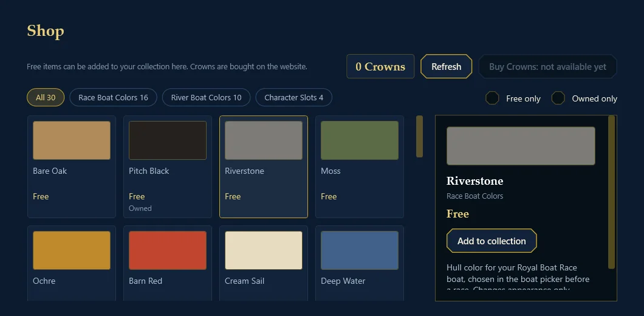644x316 pixels.
Task: Click the 'Free' price in details panel
Action: pos(457,214)
